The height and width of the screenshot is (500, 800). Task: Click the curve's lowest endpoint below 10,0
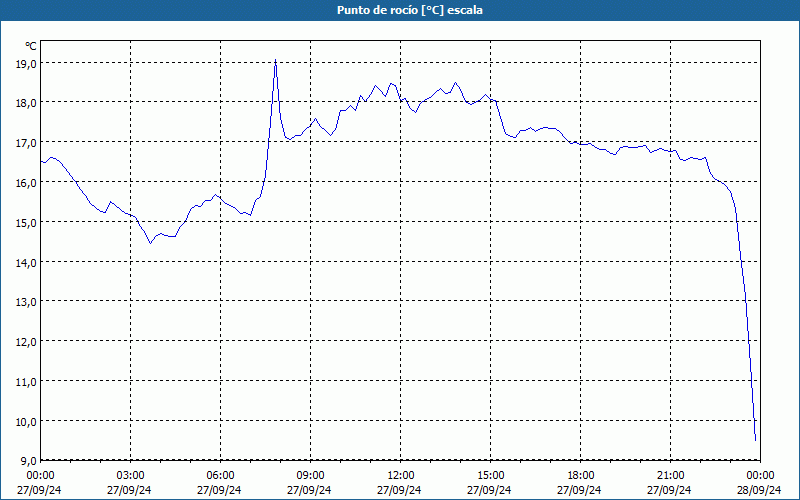coord(755,439)
